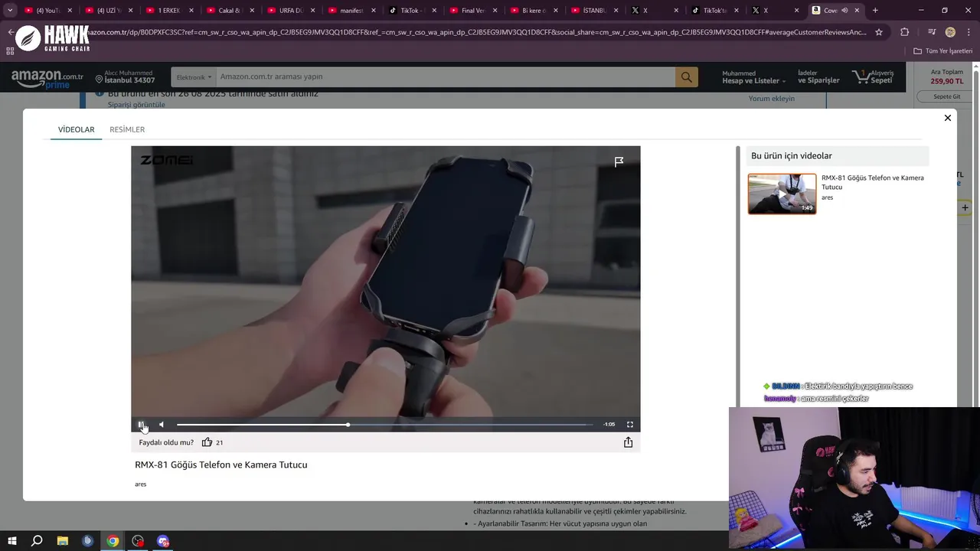Open the Chrome three-dot menu
Image resolution: width=980 pixels, height=551 pixels.
pos(969,32)
